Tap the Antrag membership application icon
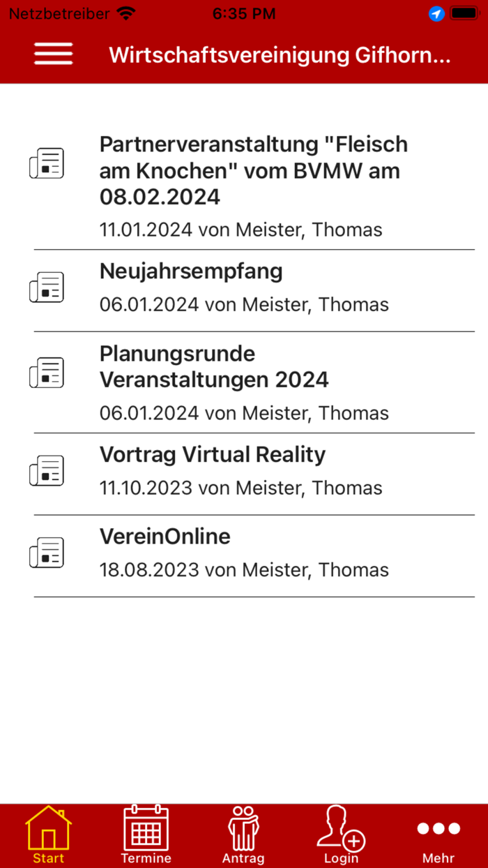 click(243, 829)
